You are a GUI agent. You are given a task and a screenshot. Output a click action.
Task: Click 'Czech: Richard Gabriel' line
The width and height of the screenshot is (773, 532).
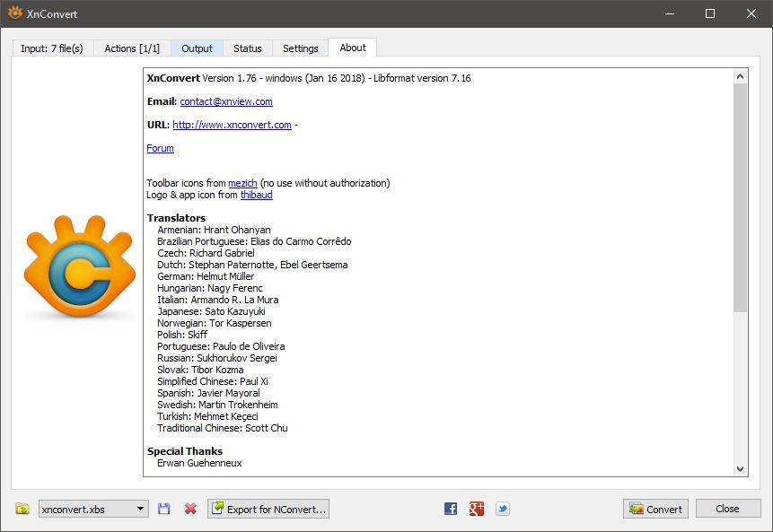206,253
